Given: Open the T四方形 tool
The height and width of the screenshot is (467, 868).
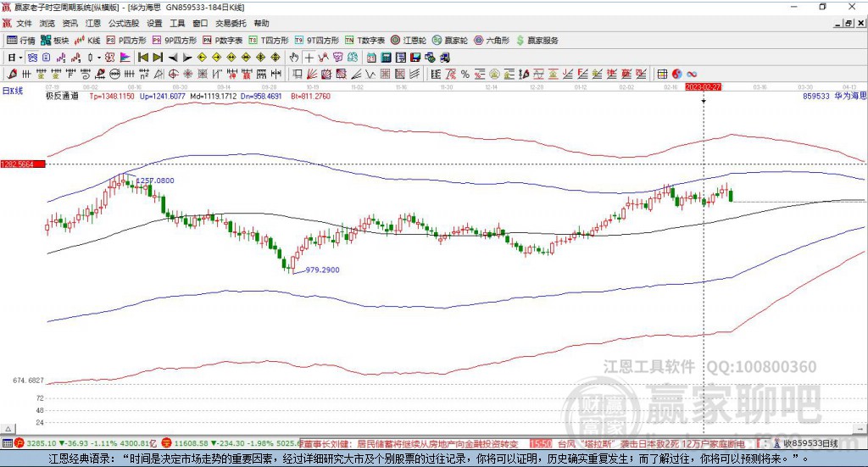Looking at the screenshot, I should (x=269, y=41).
